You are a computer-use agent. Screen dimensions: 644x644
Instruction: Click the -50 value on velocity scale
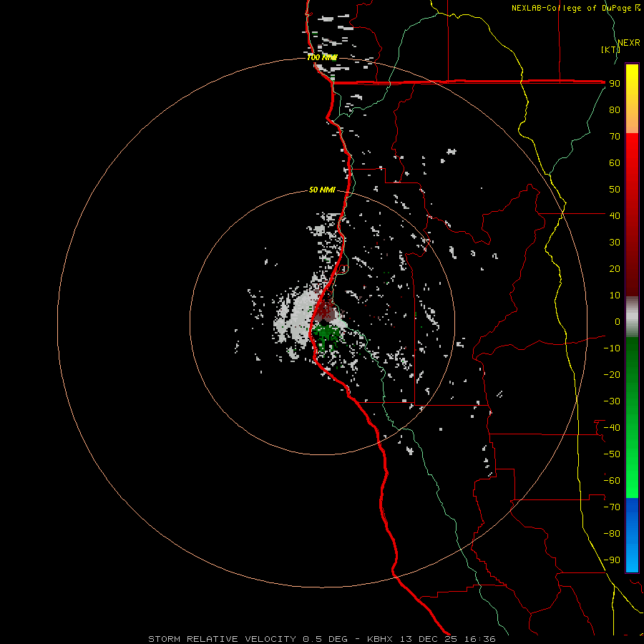(x=612, y=454)
